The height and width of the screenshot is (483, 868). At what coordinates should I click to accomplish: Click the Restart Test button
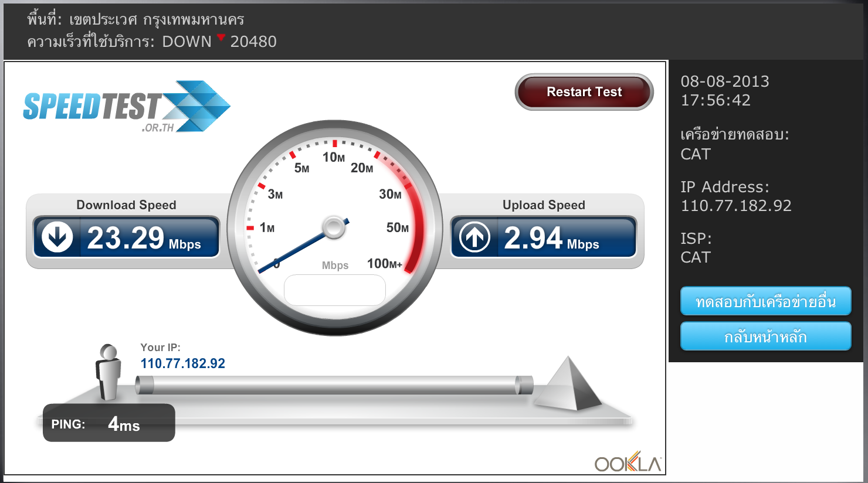584,92
